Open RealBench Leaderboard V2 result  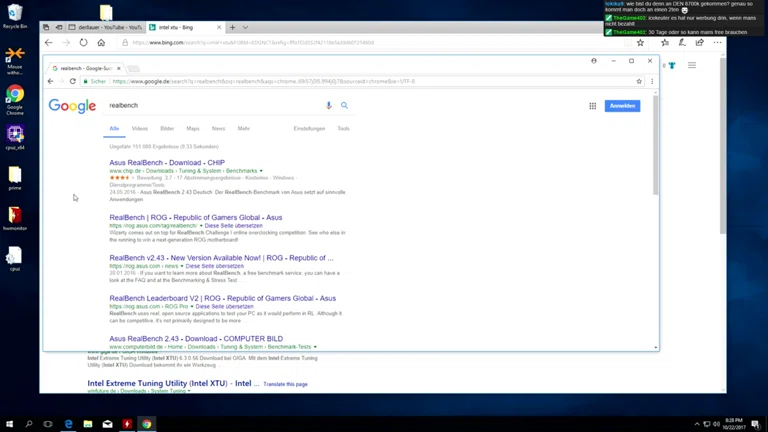click(x=222, y=298)
